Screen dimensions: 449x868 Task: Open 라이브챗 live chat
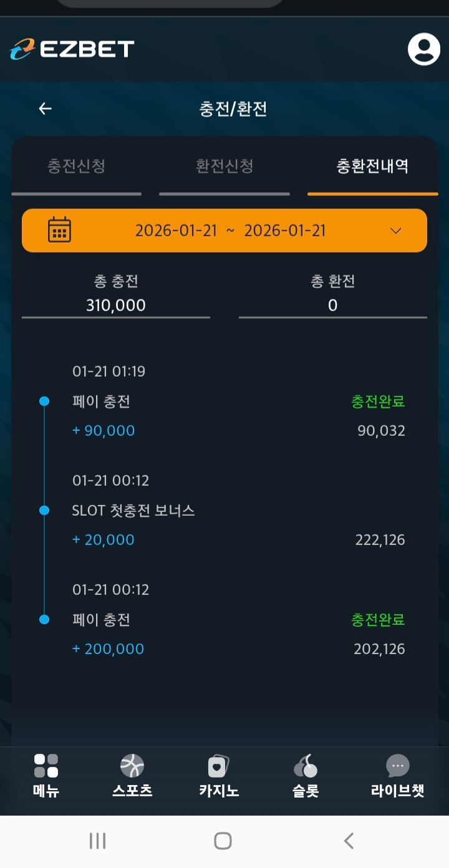click(397, 776)
